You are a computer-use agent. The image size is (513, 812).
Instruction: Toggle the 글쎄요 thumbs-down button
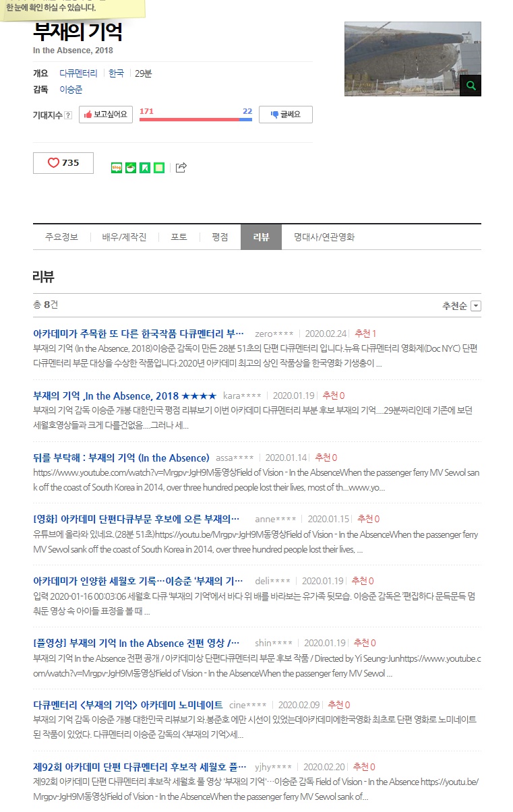[x=286, y=115]
